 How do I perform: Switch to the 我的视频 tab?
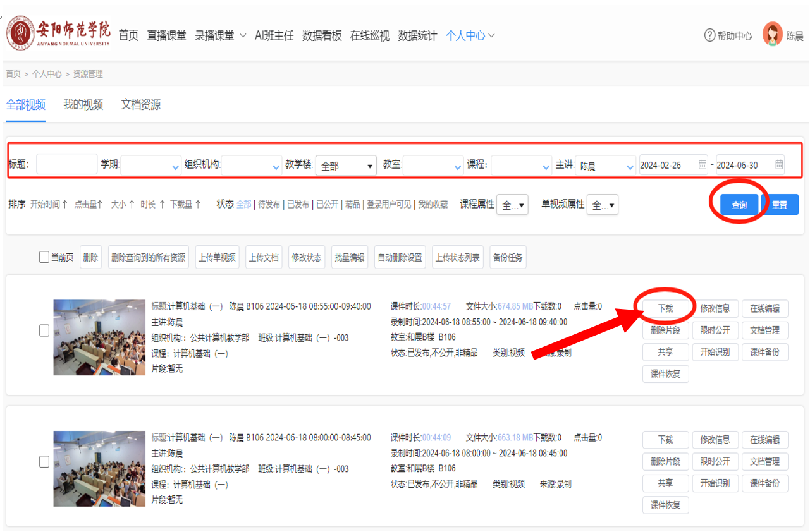(83, 105)
